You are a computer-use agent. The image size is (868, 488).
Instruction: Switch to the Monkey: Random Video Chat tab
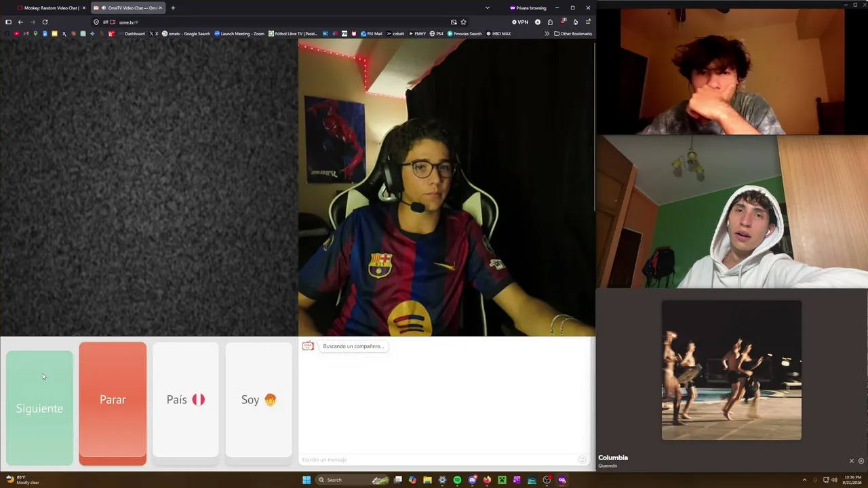pyautogui.click(x=52, y=8)
